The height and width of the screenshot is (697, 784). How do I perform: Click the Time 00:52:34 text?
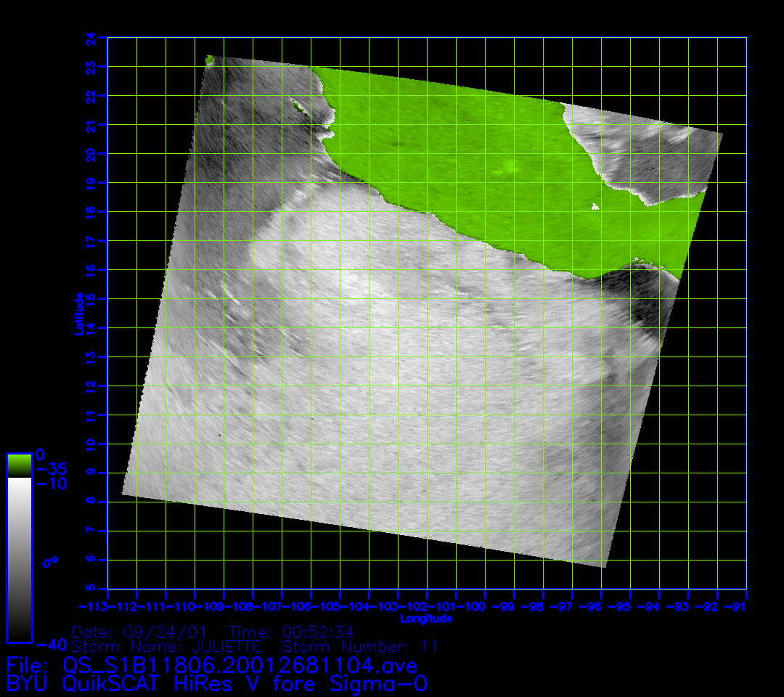(291, 632)
